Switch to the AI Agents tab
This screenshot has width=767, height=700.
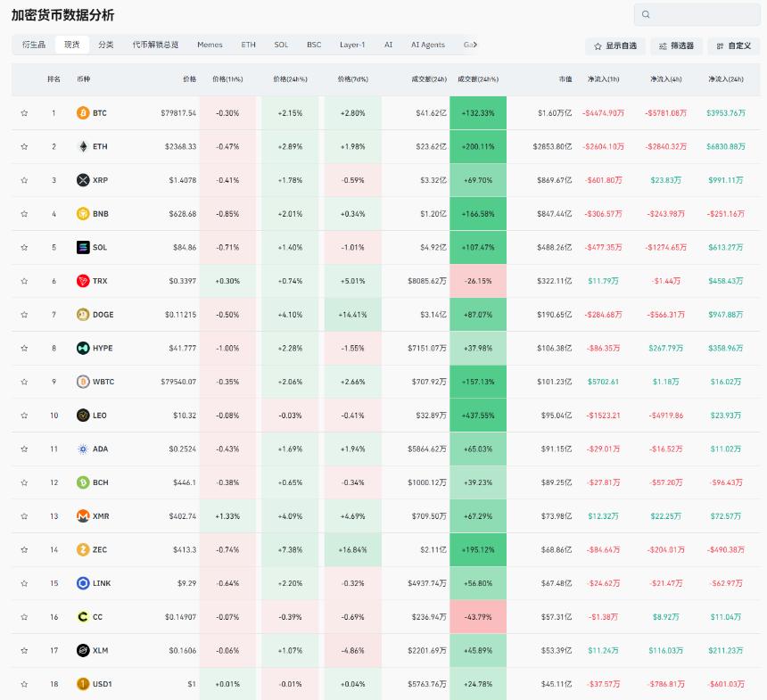click(428, 45)
